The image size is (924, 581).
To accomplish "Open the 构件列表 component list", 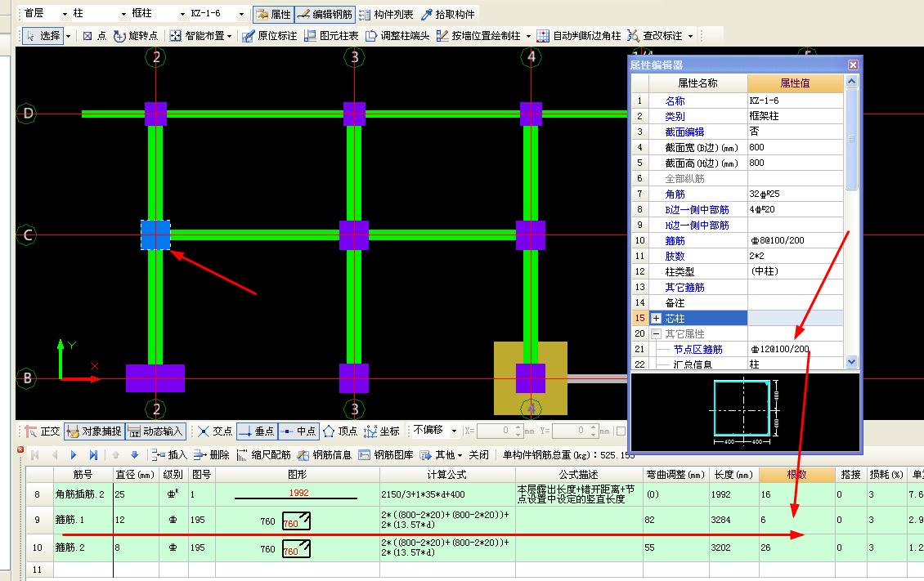I will (386, 14).
